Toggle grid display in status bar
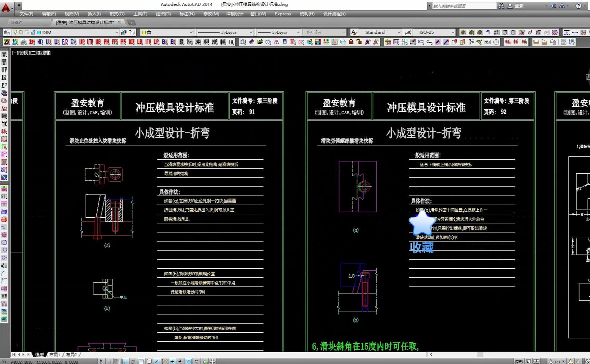 tap(117, 361)
